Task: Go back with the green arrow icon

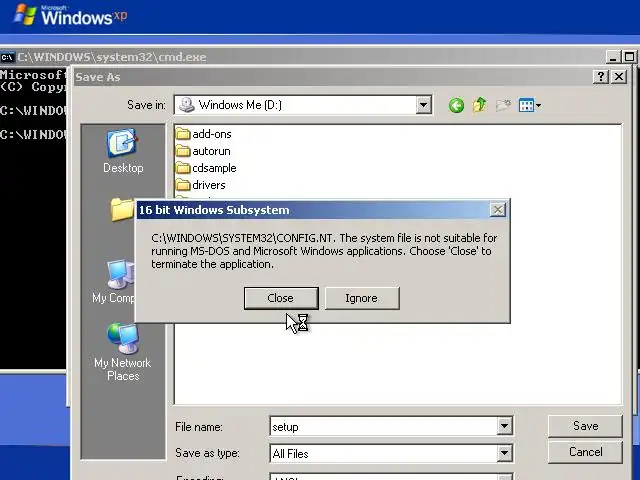Action: click(x=456, y=105)
